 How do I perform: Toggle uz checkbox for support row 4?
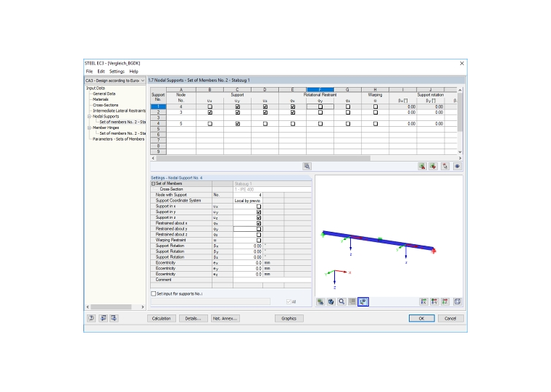click(x=265, y=124)
